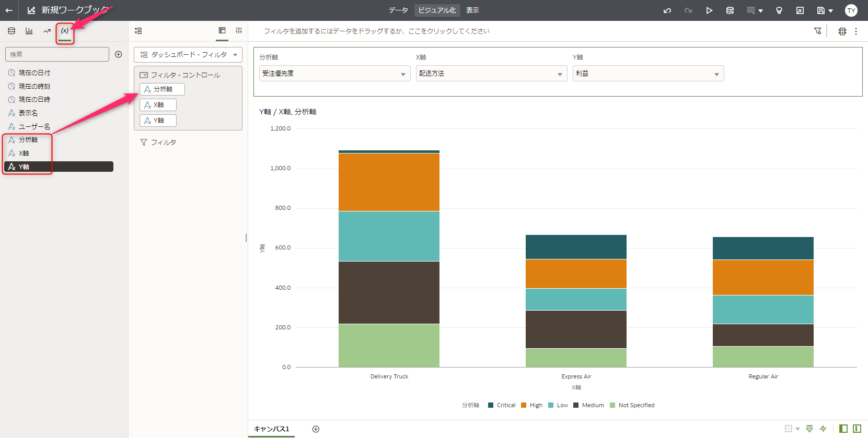Click the filter bar settings gear icon
Image resolution: width=868 pixels, height=438 pixels.
[842, 31]
